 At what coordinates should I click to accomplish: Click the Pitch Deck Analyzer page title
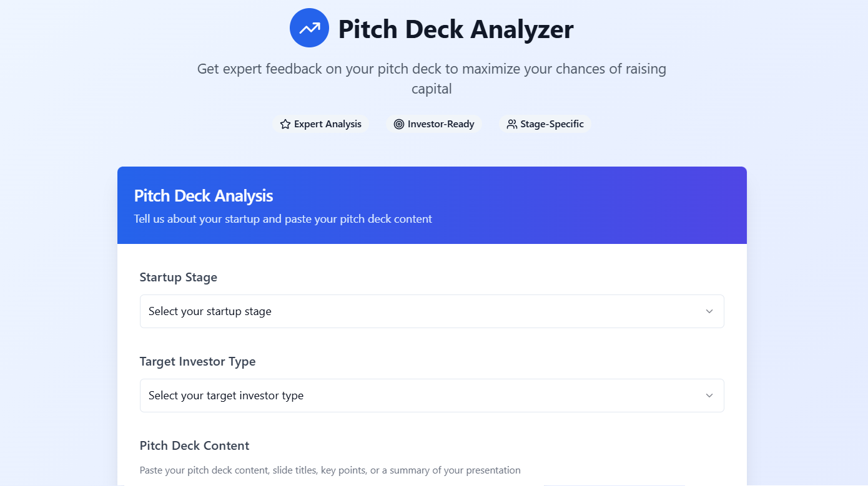click(x=455, y=29)
